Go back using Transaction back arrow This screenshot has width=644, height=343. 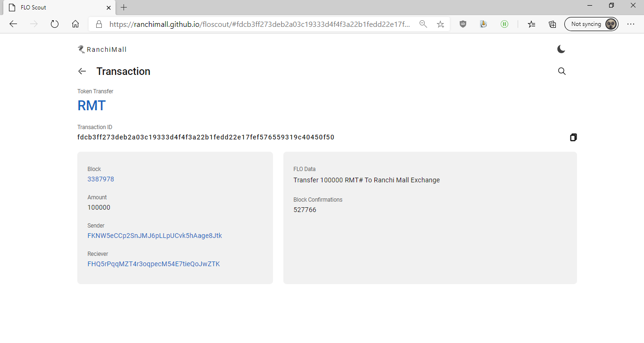coord(82,71)
